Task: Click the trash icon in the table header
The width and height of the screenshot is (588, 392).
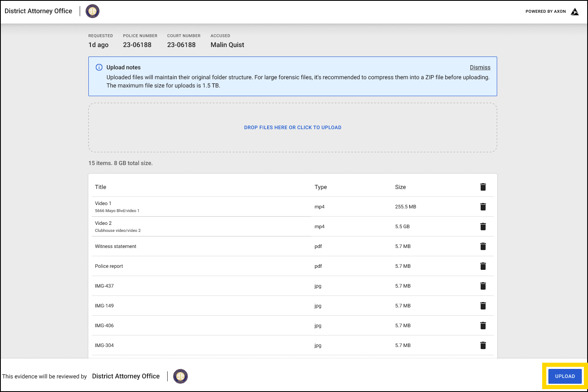Action: coord(483,187)
